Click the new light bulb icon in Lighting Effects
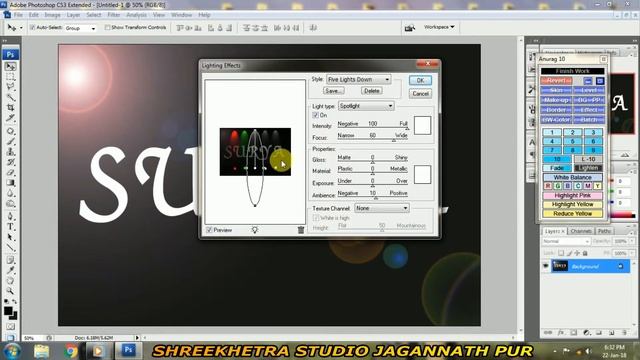Image resolution: width=640 pixels, height=360 pixels. 255,230
